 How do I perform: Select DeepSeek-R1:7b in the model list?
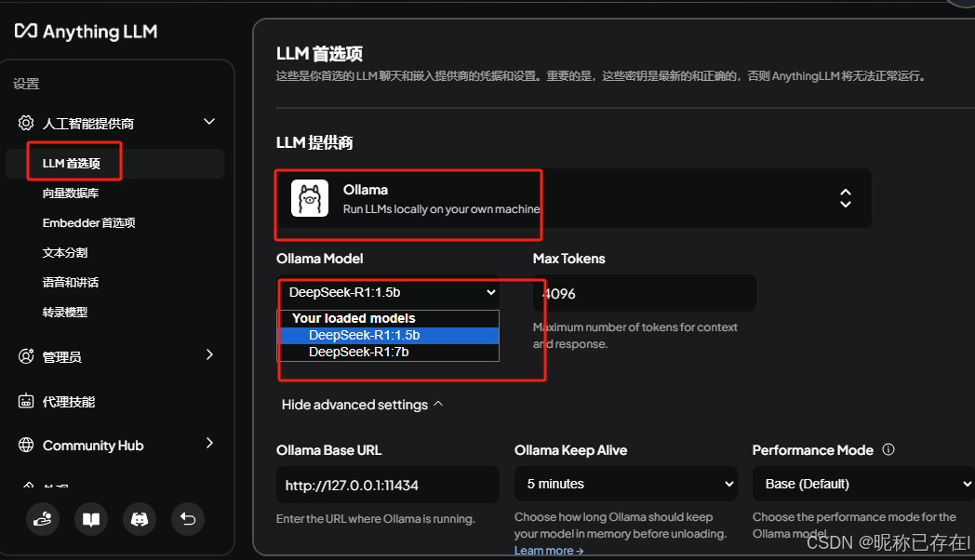click(389, 352)
